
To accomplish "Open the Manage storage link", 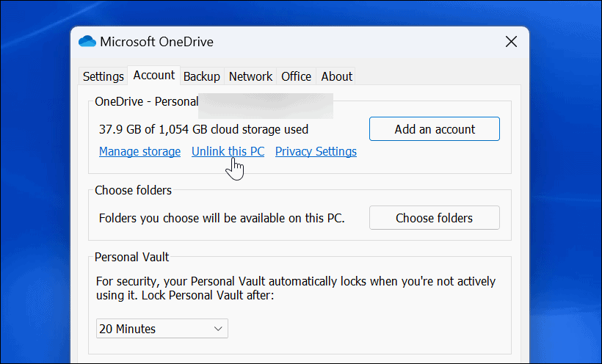I will pyautogui.click(x=139, y=151).
